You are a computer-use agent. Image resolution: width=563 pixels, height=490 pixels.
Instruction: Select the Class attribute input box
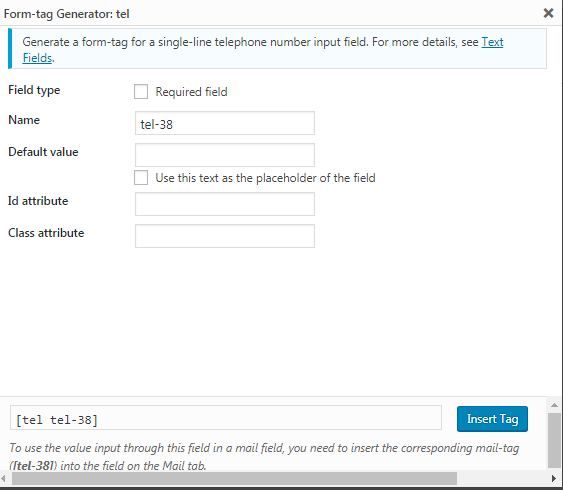coord(225,236)
